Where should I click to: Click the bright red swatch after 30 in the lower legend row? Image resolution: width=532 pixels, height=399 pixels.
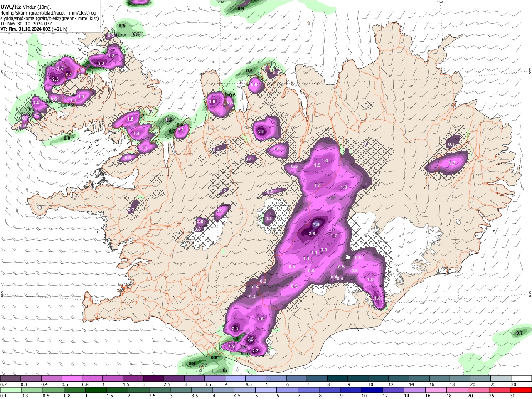520,390
